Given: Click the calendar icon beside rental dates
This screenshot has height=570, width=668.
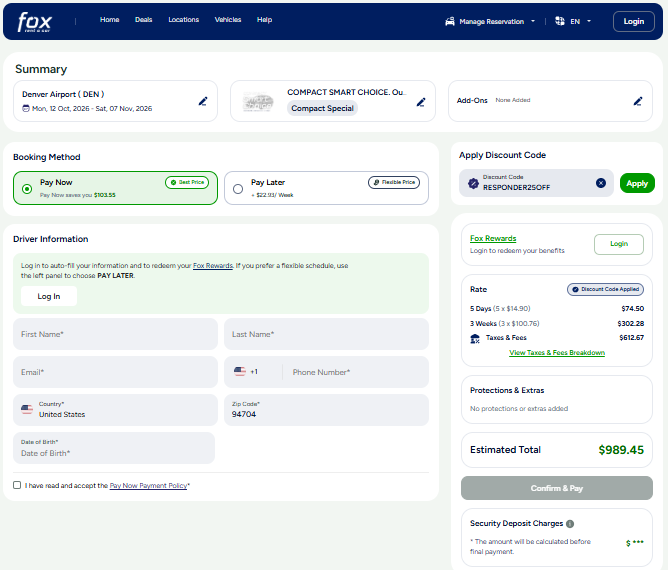Looking at the screenshot, I should point(26,109).
